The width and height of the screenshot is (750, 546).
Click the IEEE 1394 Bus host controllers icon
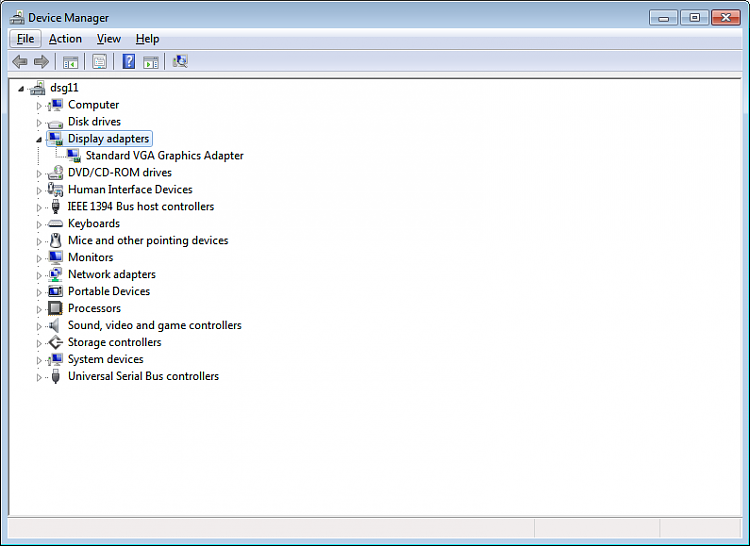pos(55,207)
